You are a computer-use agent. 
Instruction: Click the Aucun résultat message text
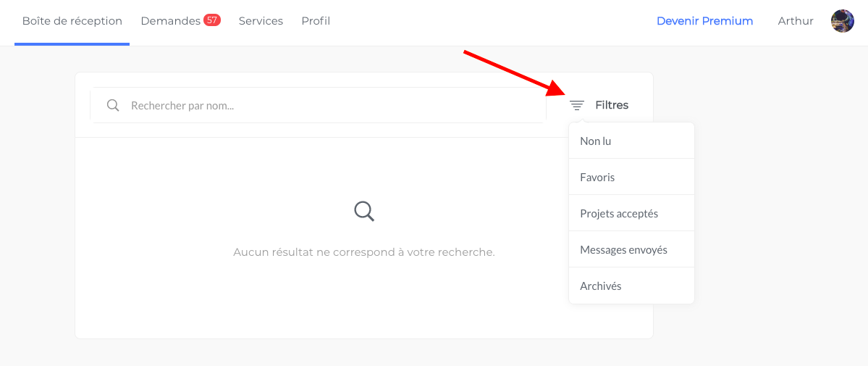point(363,251)
